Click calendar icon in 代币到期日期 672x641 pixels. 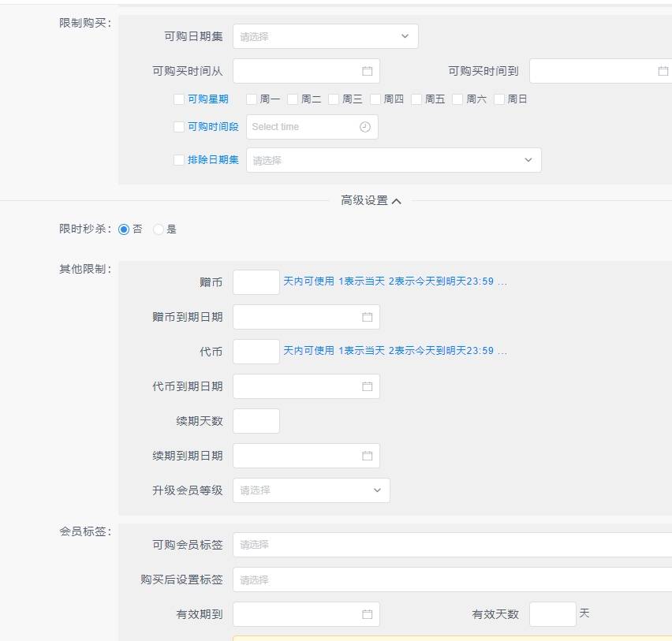pos(367,386)
